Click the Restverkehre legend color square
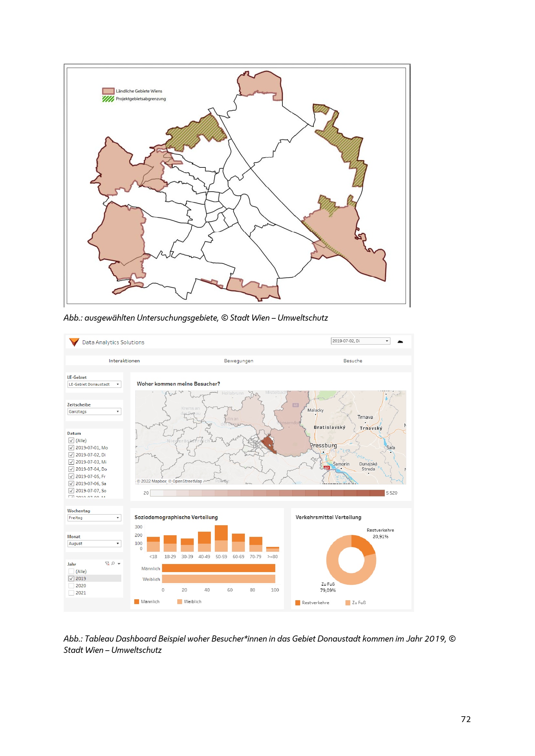Image resolution: width=535 pixels, height=756 pixels. click(298, 602)
